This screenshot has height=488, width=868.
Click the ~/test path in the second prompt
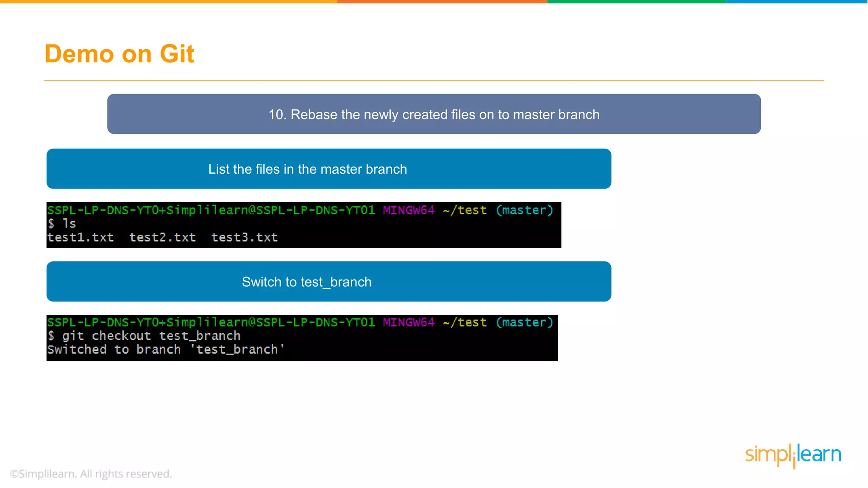(x=465, y=322)
